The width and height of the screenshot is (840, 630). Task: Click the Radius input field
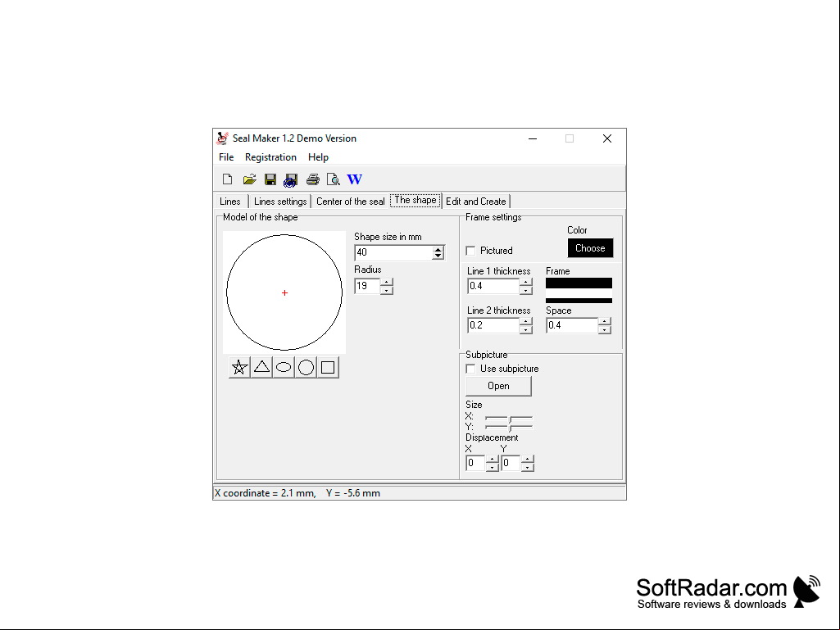click(367, 286)
